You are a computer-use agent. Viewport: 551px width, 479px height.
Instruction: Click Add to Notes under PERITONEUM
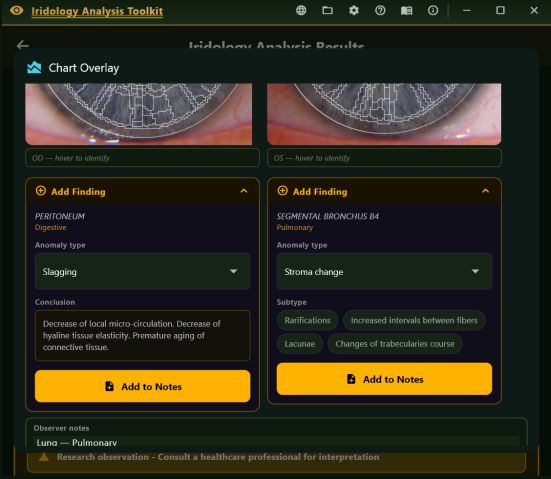142,386
